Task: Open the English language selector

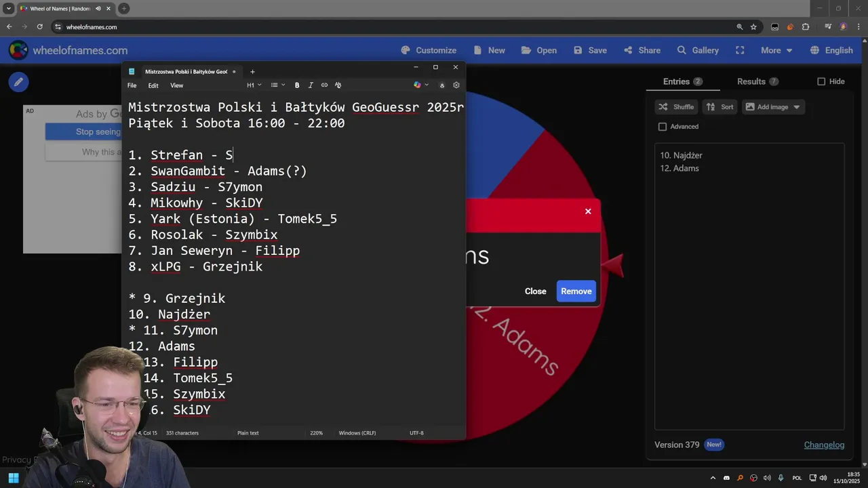Action: [831, 50]
